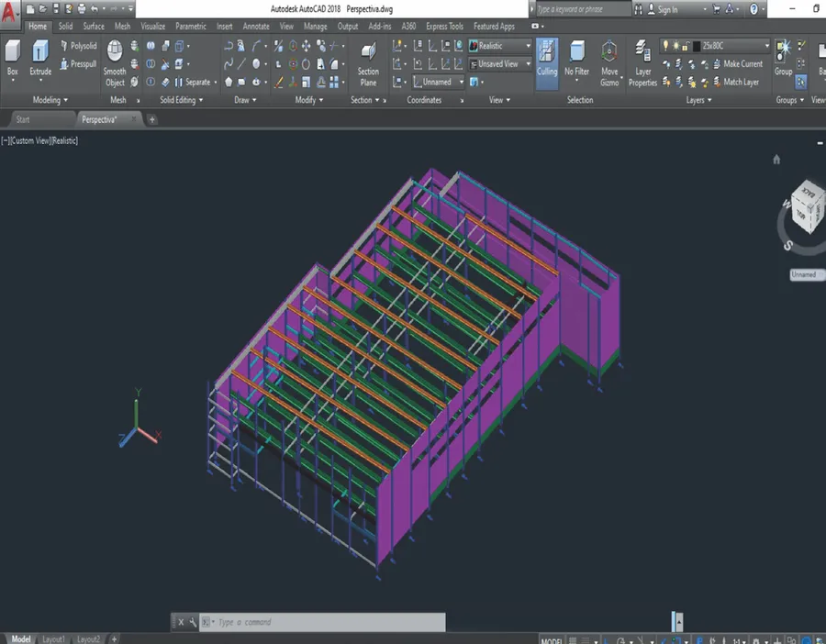Select the Box modeling tool

pos(13,58)
